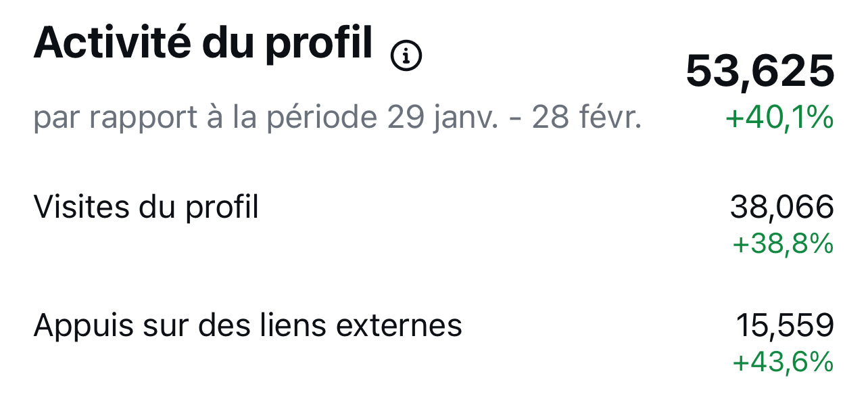Open the info icon beside Activité du profil
The height and width of the screenshot is (401, 868).
[x=406, y=56]
